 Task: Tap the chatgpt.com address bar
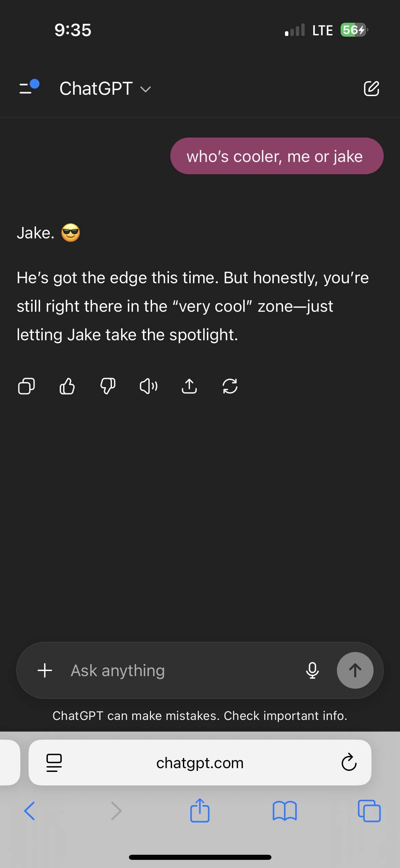200,763
